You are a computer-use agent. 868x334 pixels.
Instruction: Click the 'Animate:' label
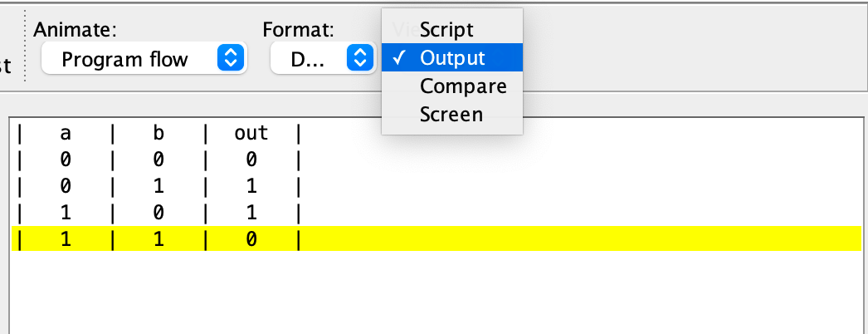point(75,30)
